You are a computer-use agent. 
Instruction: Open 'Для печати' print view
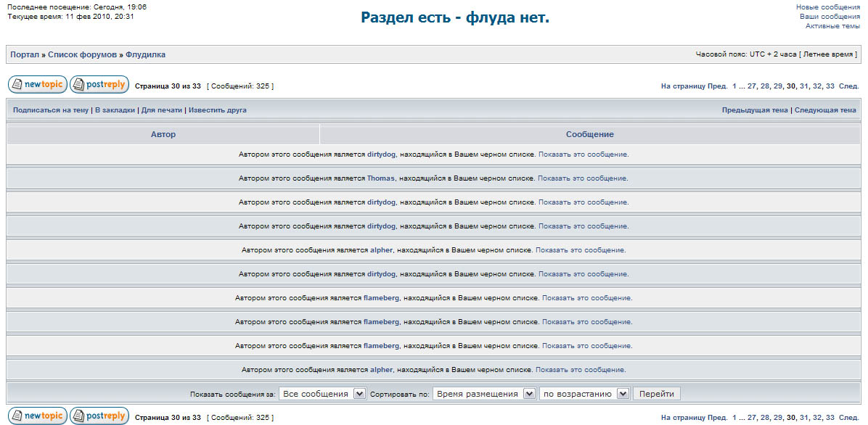[162, 110]
